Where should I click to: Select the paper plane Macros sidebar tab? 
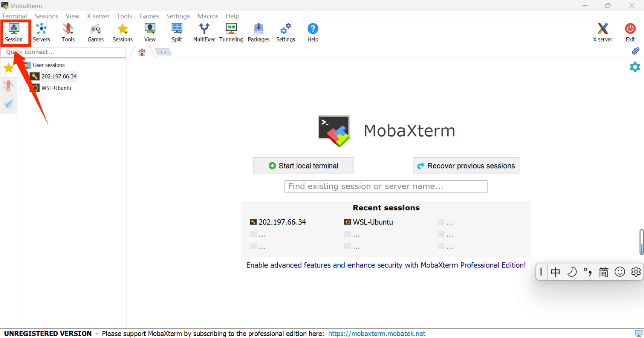pyautogui.click(x=9, y=104)
